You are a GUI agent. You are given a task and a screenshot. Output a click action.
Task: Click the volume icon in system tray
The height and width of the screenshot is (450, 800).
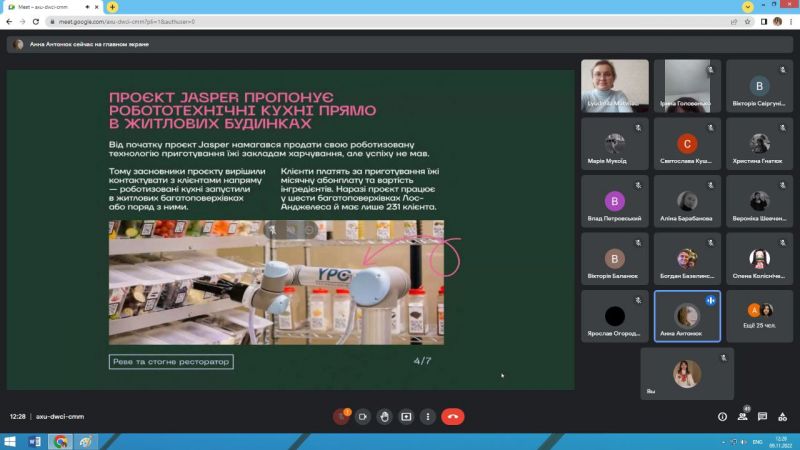point(744,442)
